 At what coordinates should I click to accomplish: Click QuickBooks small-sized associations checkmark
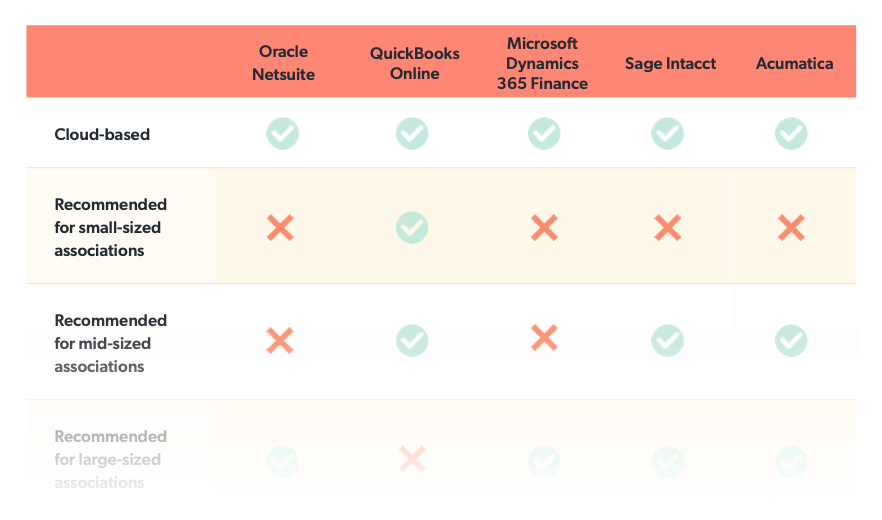(412, 227)
